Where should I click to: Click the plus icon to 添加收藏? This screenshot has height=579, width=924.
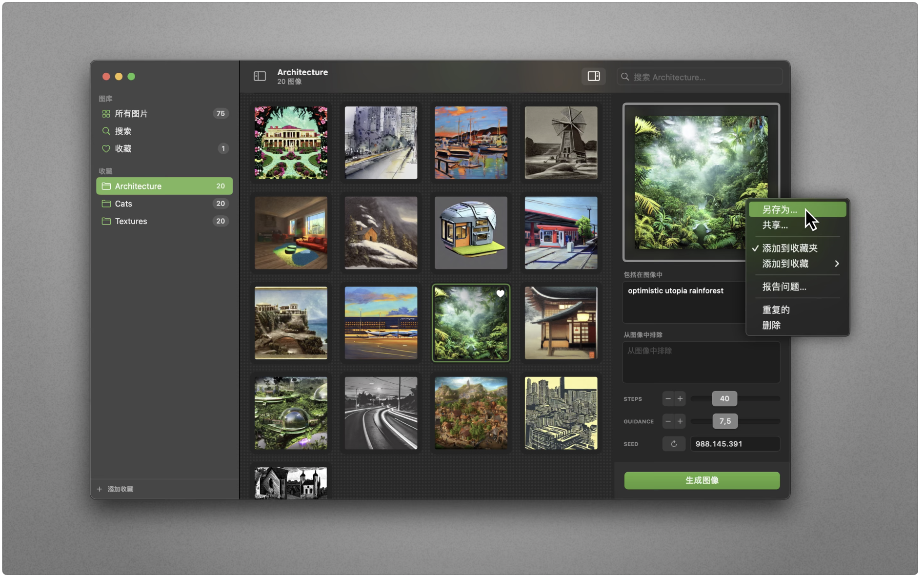click(100, 489)
